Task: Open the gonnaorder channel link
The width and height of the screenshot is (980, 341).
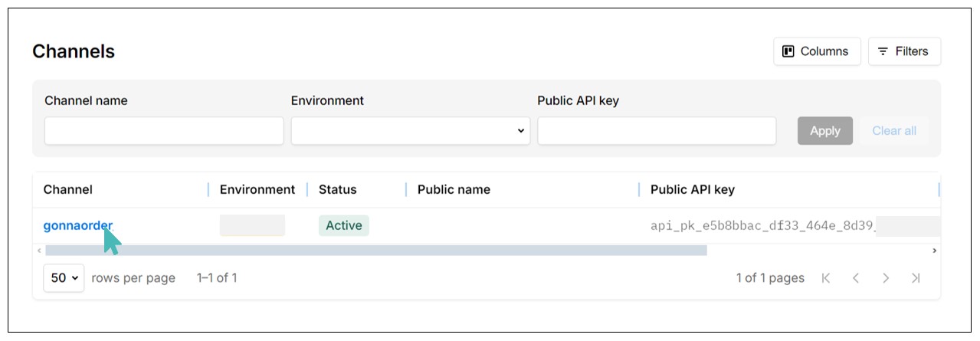Action: click(x=78, y=225)
